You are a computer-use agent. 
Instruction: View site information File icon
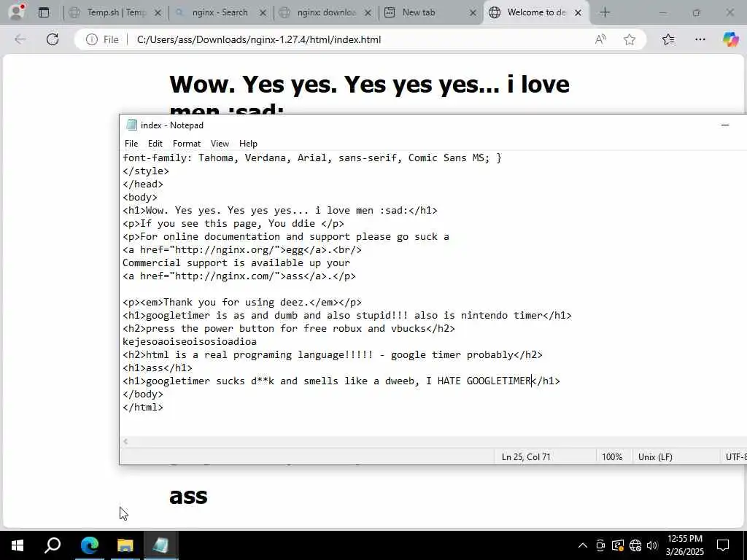tap(102, 39)
